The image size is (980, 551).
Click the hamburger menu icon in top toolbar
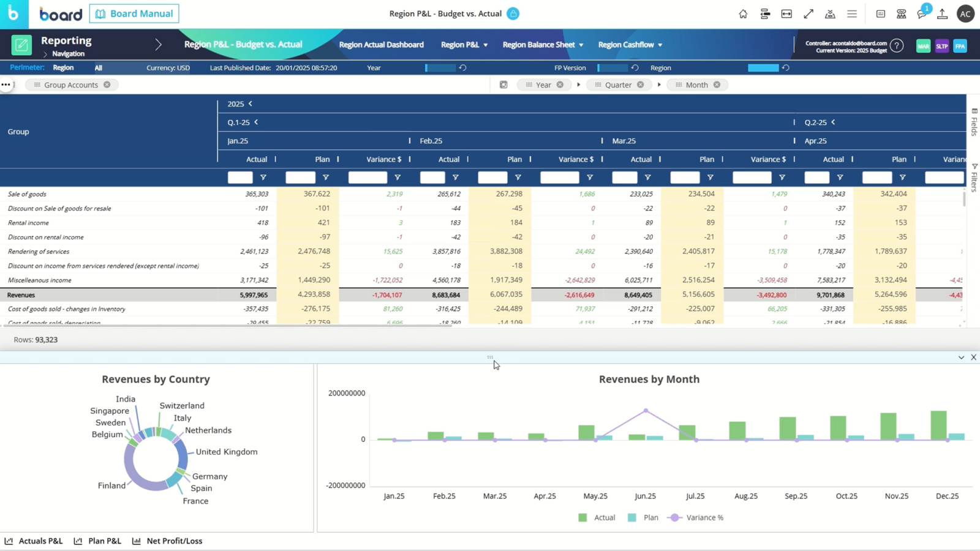tap(852, 13)
